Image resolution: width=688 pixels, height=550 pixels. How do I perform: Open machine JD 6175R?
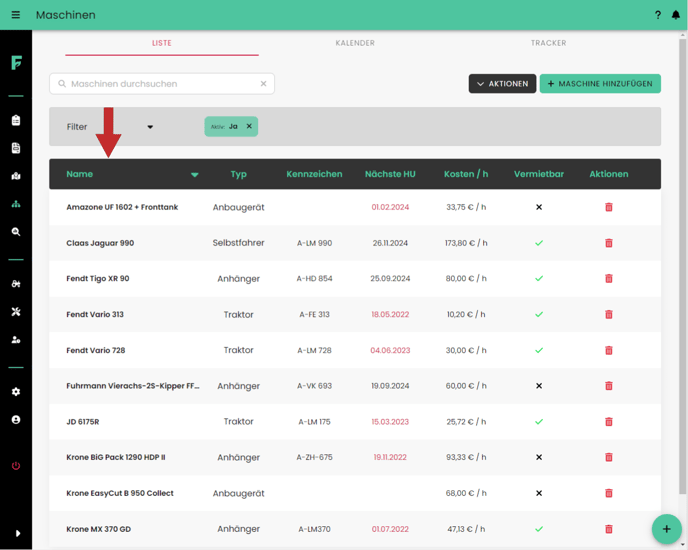point(82,422)
